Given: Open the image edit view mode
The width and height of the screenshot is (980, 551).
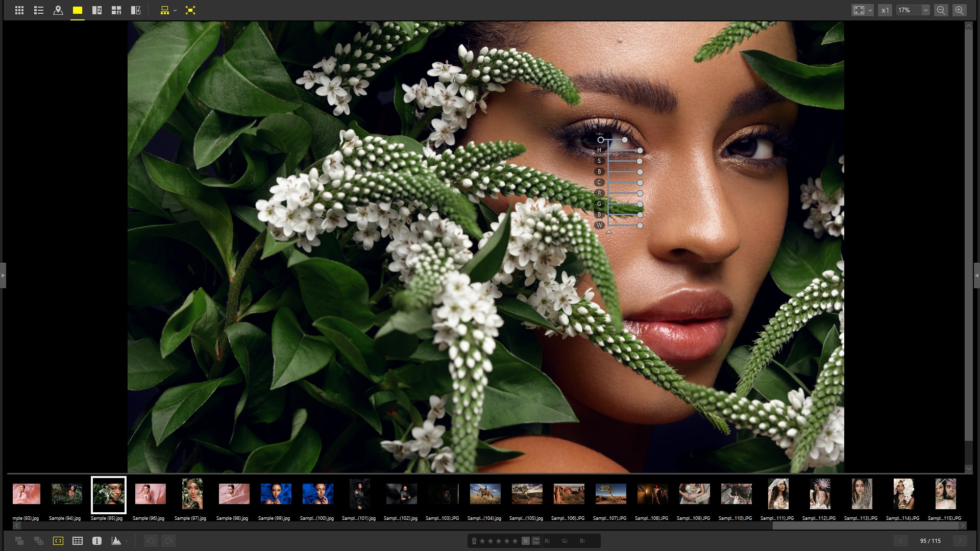Looking at the screenshot, I should (136, 10).
